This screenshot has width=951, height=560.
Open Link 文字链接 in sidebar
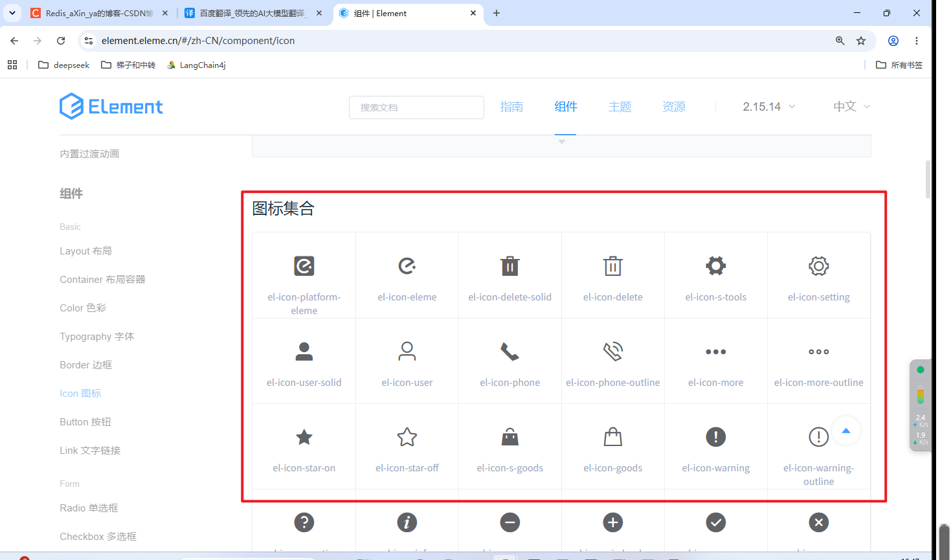coord(90,451)
